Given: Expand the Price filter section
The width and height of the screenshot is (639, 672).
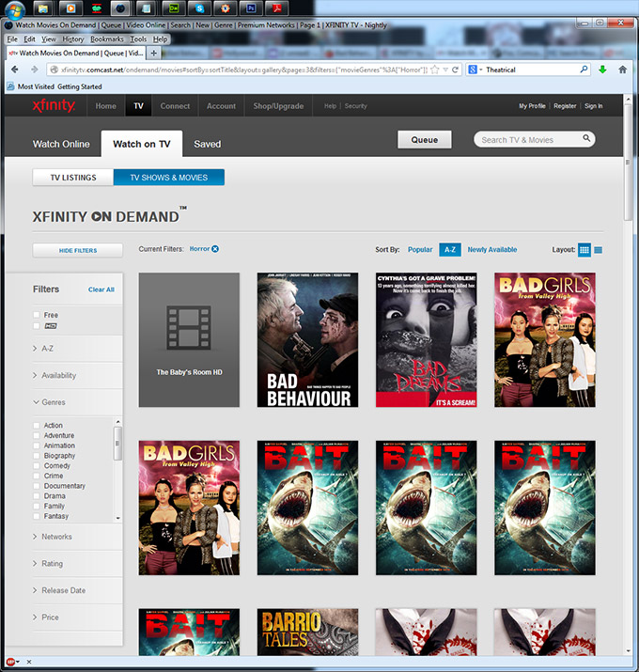Looking at the screenshot, I should 46,617.
